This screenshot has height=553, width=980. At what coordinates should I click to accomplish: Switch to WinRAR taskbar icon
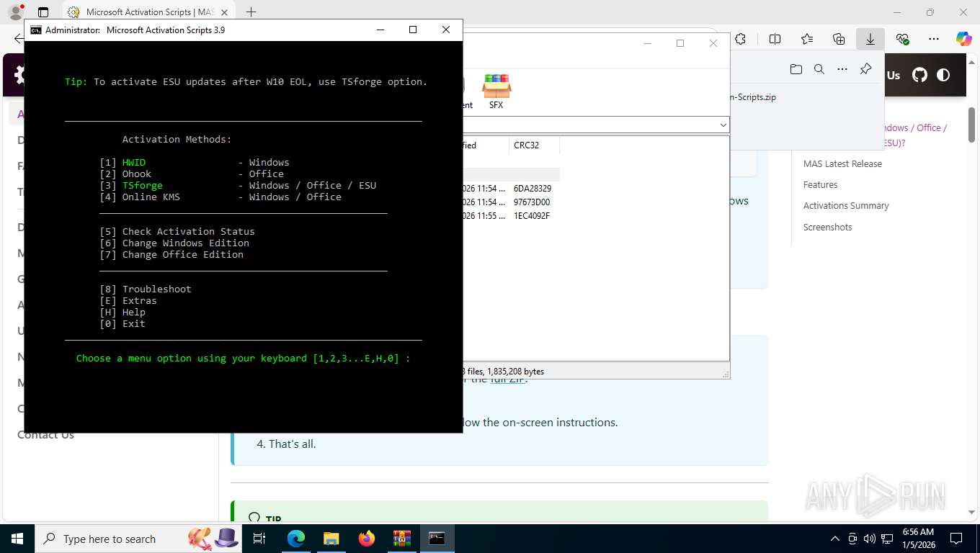pyautogui.click(x=402, y=539)
